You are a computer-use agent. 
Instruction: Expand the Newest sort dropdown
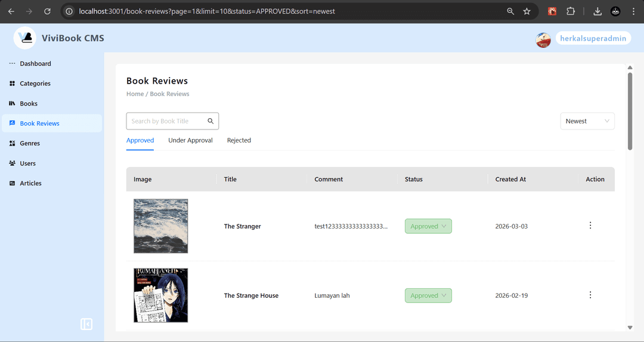pos(587,121)
